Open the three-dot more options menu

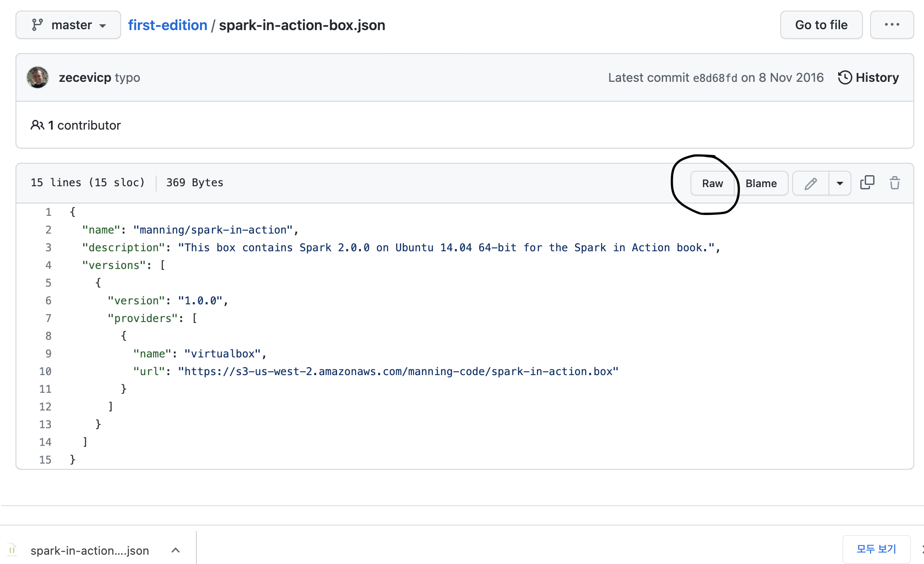pos(892,25)
